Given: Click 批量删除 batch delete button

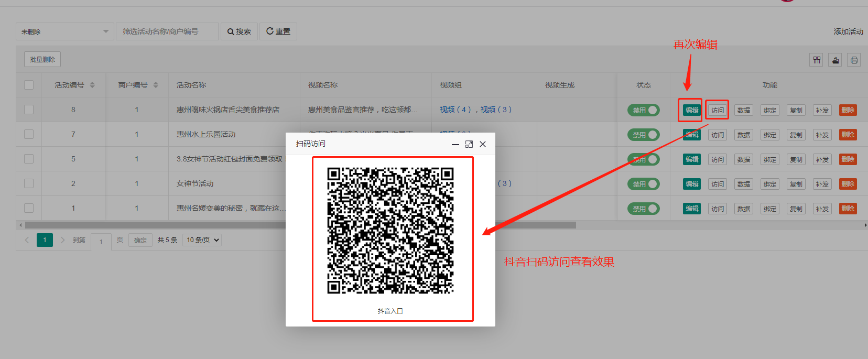Looking at the screenshot, I should point(42,60).
